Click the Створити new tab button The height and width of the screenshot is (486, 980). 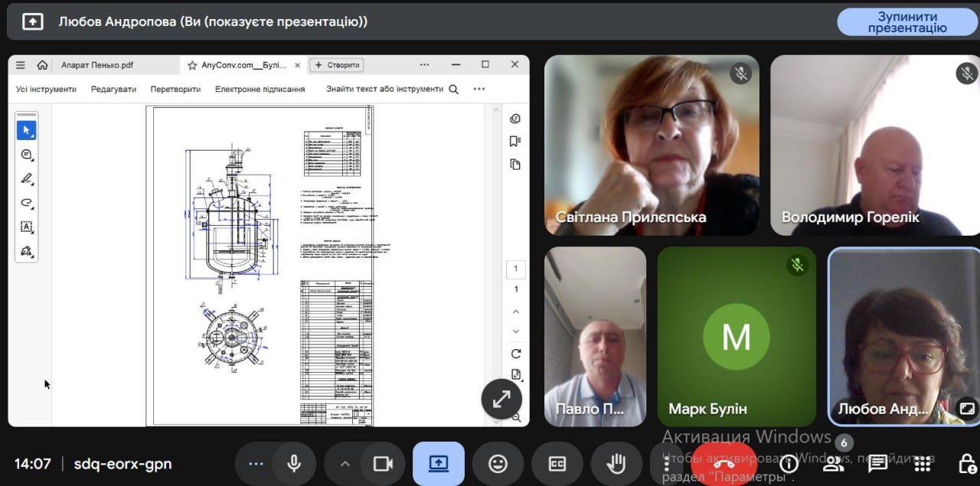[x=337, y=65]
